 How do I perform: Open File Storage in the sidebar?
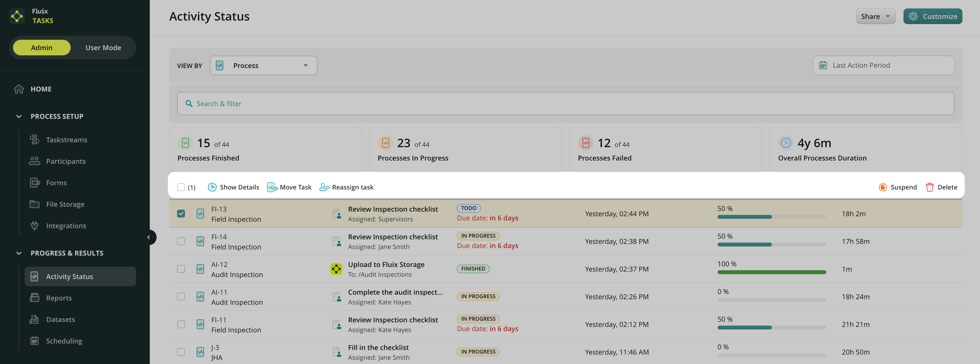(x=65, y=204)
